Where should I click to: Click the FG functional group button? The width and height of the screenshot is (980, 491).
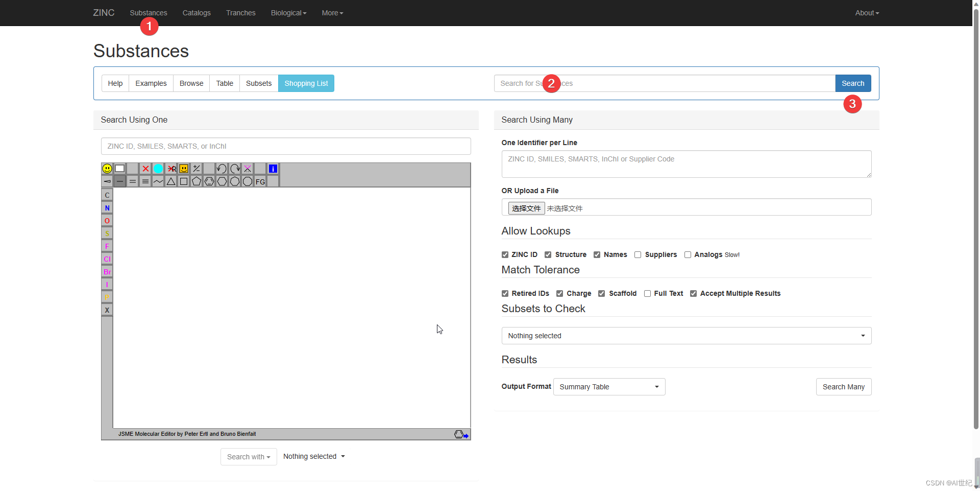(x=260, y=181)
